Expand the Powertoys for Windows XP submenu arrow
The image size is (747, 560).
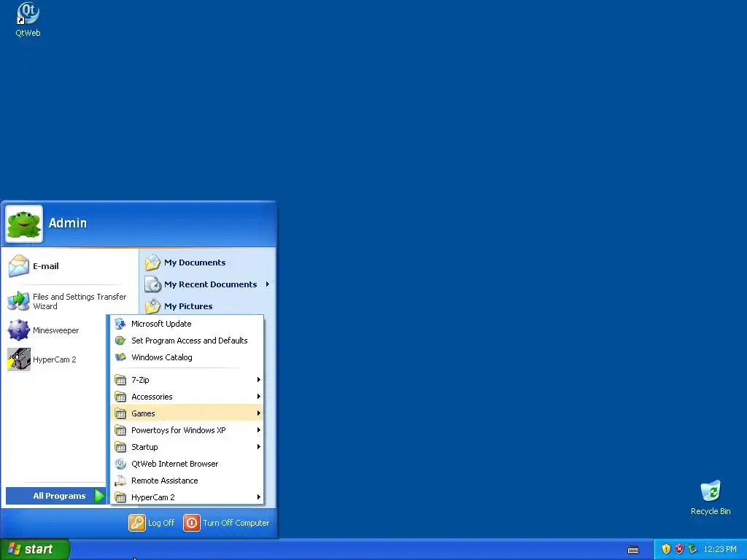click(x=259, y=430)
